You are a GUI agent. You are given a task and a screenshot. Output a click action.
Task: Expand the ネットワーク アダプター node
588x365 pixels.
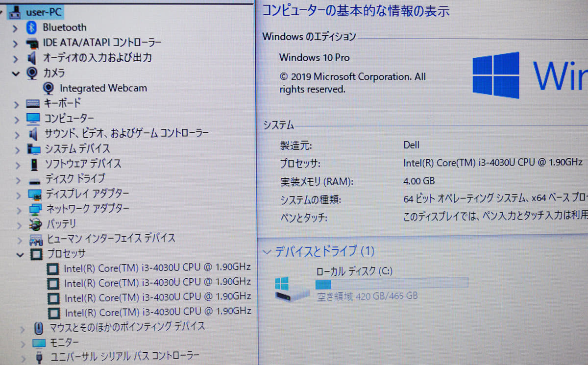[19, 210]
